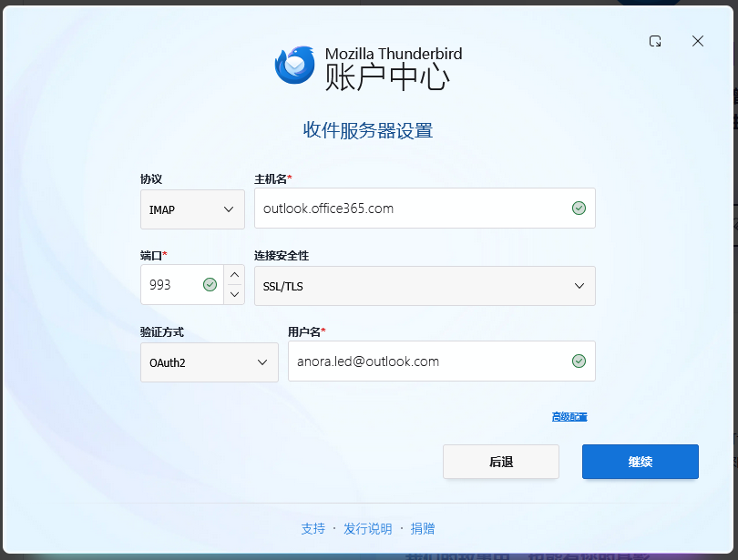Click the 收件服务器设置 heading
The height and width of the screenshot is (560, 738).
[367, 130]
